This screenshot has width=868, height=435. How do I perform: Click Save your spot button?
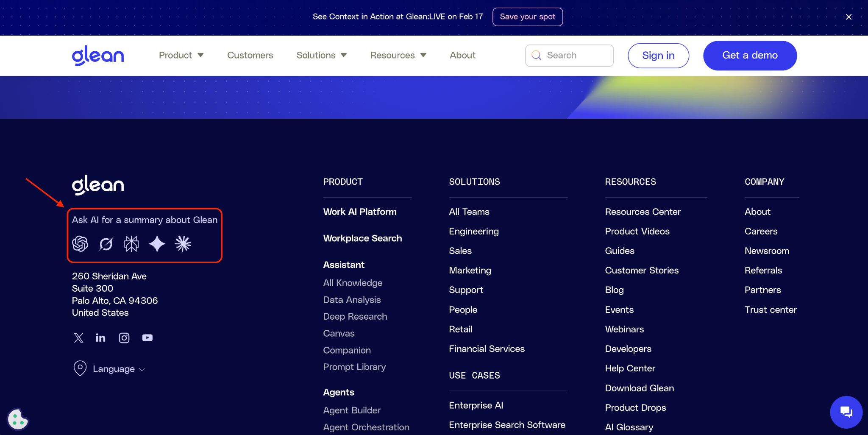click(528, 17)
